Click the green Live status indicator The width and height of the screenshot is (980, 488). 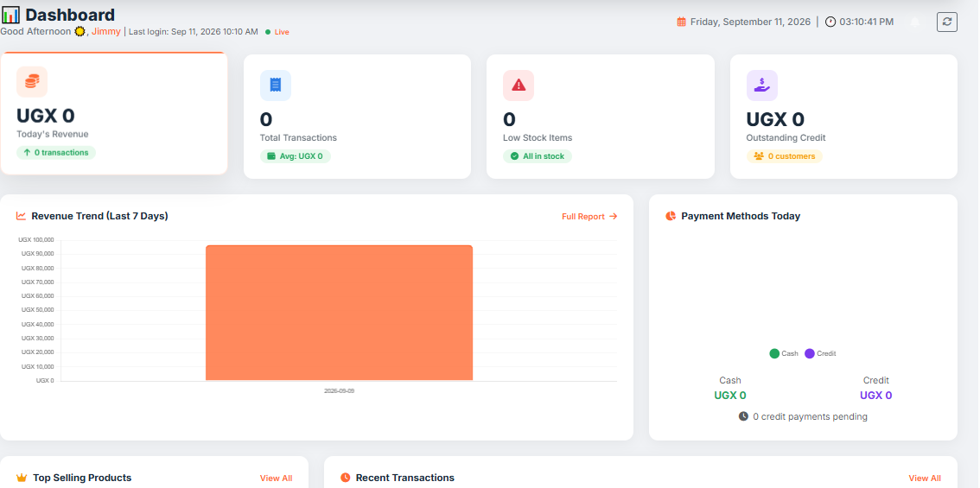click(277, 32)
